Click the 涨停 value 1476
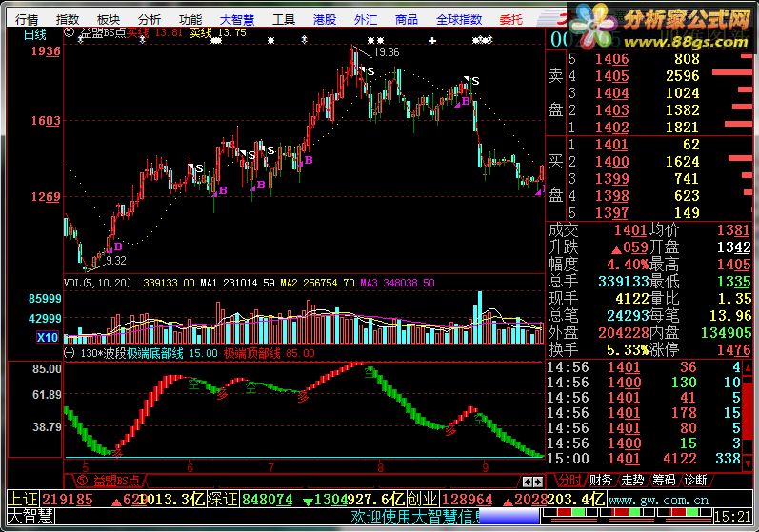The width and height of the screenshot is (759, 532). click(734, 349)
